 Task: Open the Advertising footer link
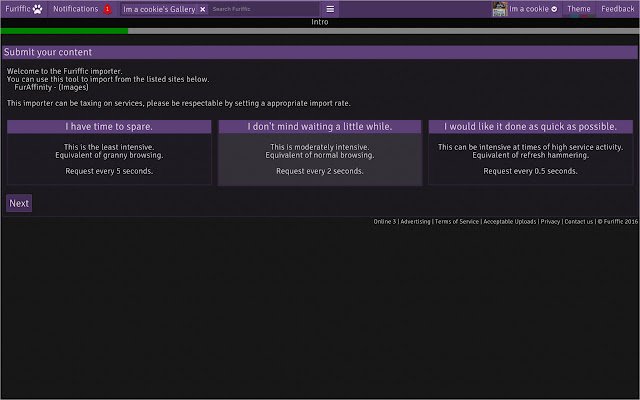point(416,222)
